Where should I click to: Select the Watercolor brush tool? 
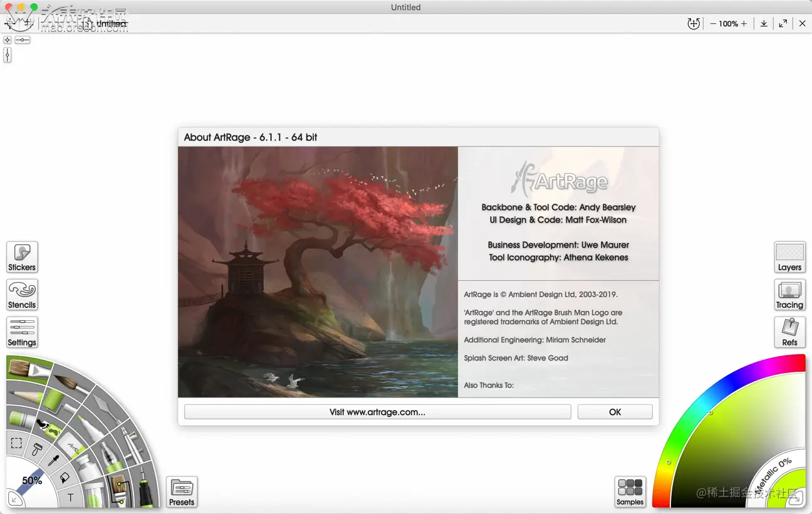pos(73,381)
